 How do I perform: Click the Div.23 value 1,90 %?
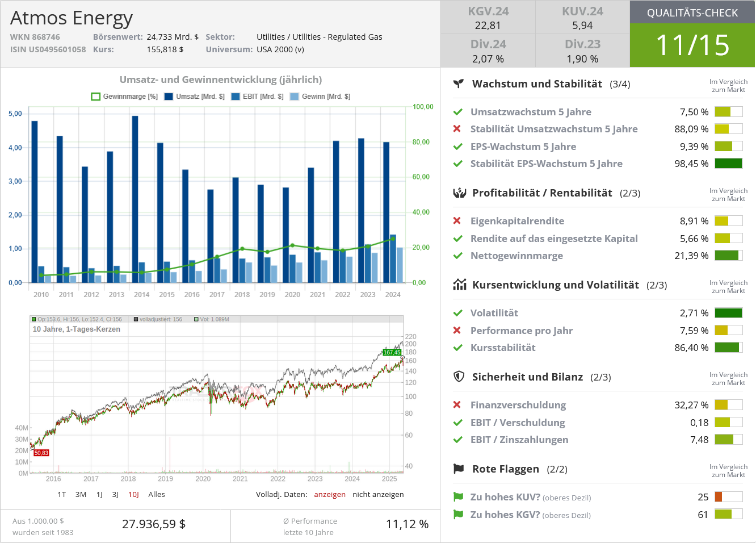coord(582,59)
